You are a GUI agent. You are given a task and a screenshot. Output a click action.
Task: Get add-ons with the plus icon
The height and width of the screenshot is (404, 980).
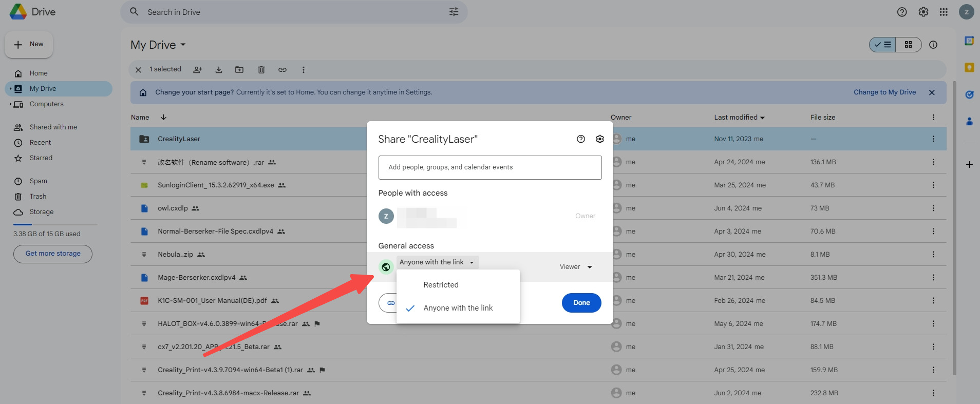tap(969, 165)
